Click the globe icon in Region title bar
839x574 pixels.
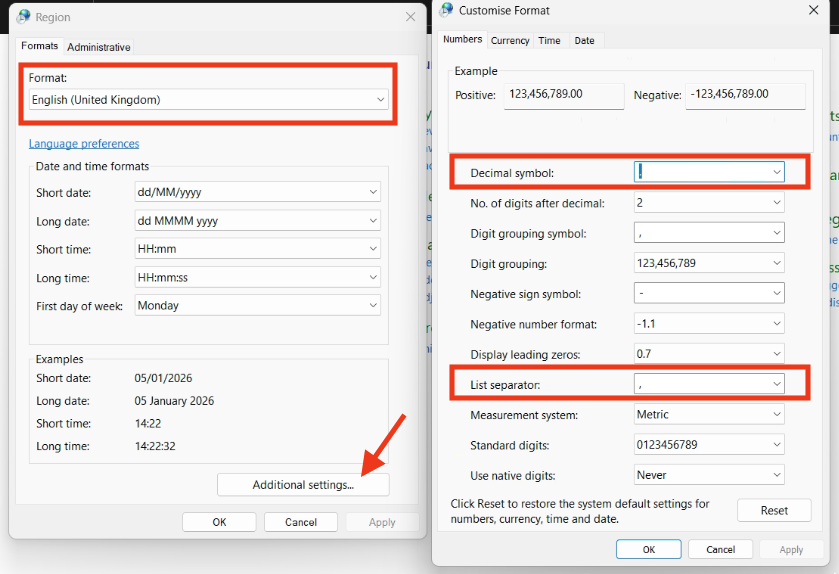[24, 17]
